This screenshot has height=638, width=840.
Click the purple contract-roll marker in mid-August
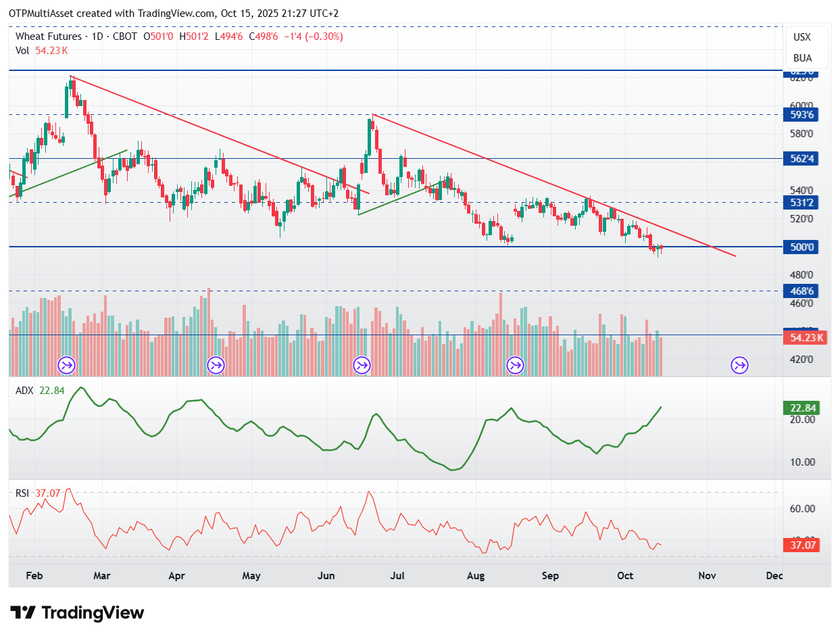(516, 366)
